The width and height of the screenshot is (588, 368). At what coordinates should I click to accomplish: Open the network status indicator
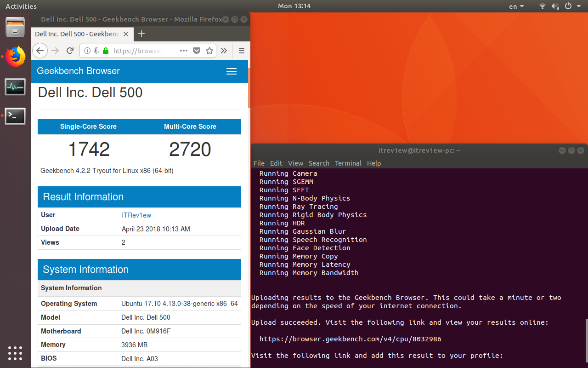(x=543, y=6)
